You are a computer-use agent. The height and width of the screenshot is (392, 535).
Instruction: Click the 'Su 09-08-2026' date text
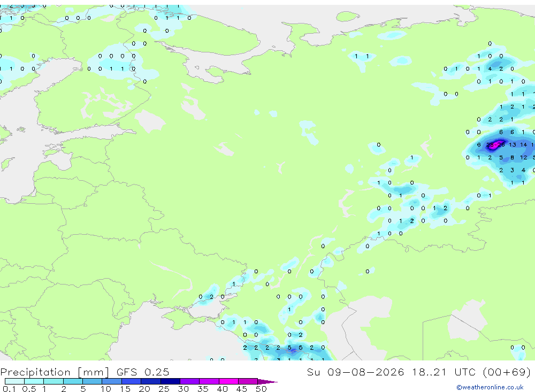[355, 372]
